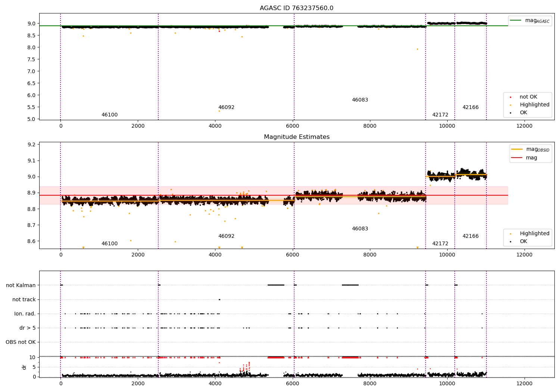Screen dimensions: 560x392
Task: Click the 'OBS not OK' row label
Action: [x=21, y=342]
